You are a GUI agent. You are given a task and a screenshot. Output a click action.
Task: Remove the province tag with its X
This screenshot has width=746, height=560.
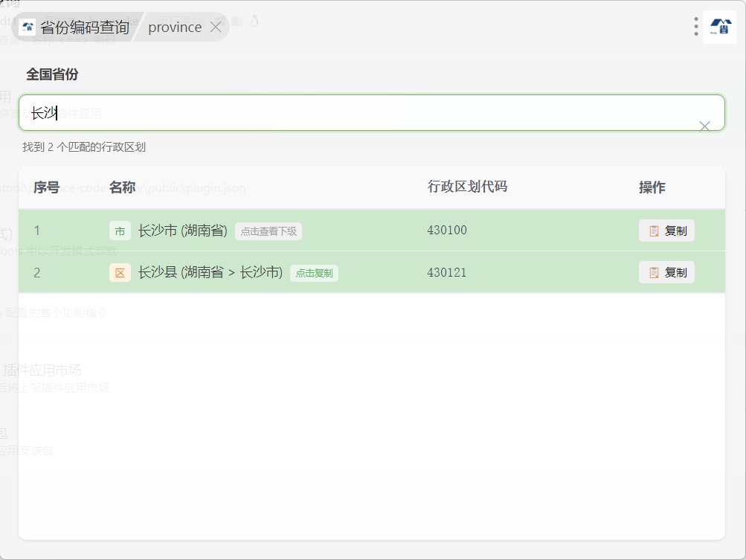(x=216, y=28)
